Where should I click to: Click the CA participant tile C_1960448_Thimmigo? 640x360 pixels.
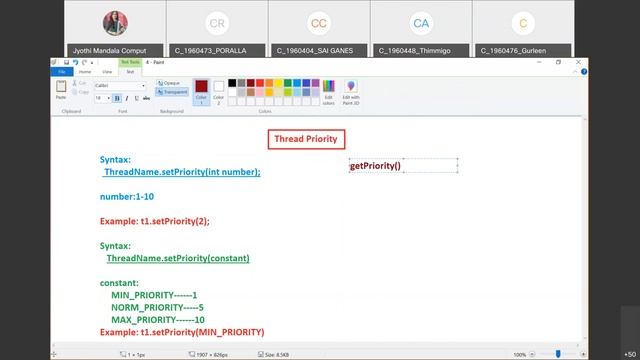coord(421,29)
